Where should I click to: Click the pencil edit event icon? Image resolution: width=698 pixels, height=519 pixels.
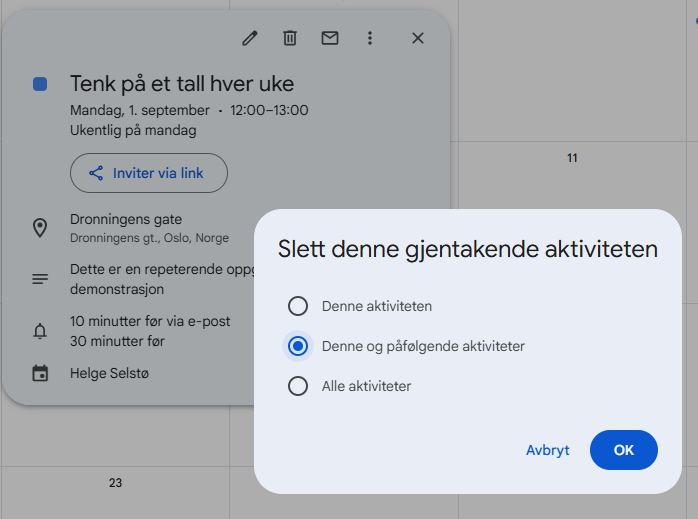point(250,38)
